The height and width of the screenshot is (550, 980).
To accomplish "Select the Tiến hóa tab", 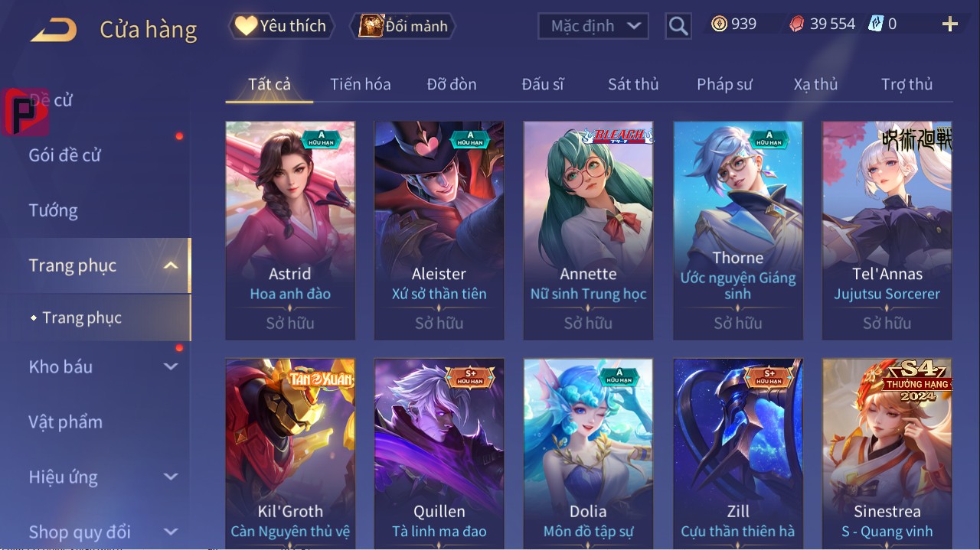I will (361, 84).
